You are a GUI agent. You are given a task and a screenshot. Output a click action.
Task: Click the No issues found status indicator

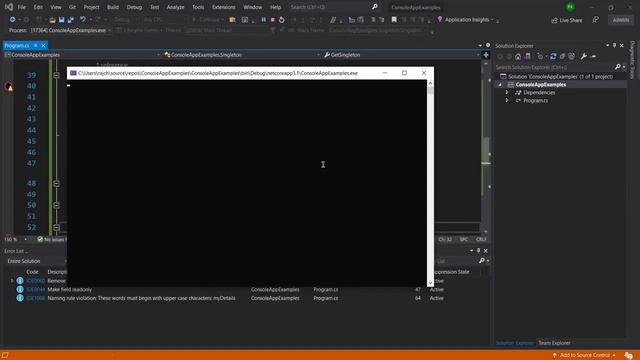[51, 240]
